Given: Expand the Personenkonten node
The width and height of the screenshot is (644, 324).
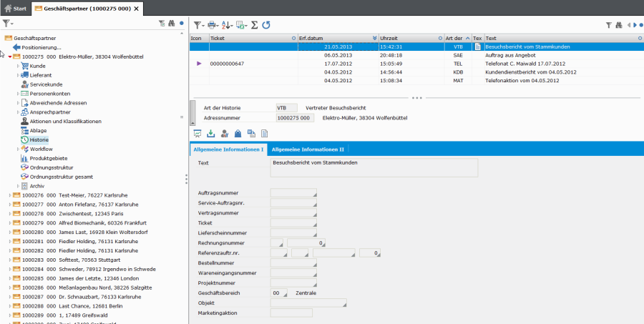Looking at the screenshot, I should pos(18,94).
